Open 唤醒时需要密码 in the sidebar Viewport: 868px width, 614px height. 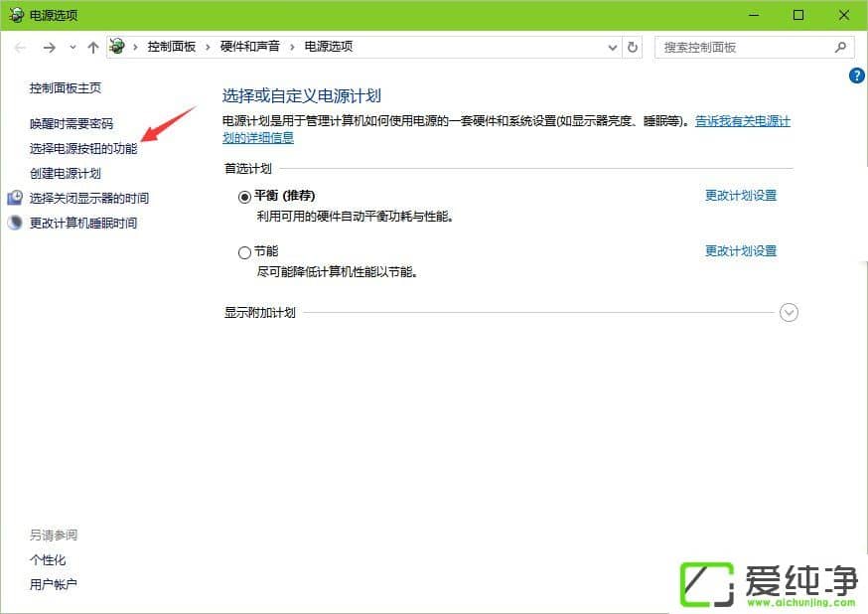pos(72,123)
